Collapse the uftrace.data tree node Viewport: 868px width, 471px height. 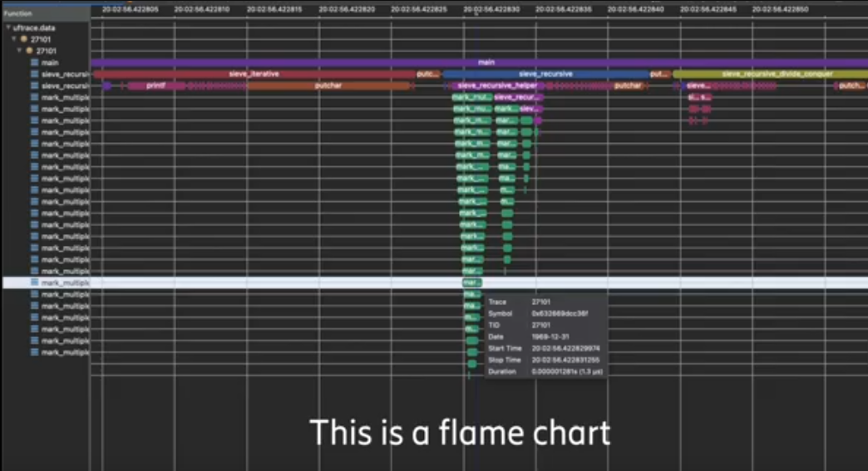(7, 27)
